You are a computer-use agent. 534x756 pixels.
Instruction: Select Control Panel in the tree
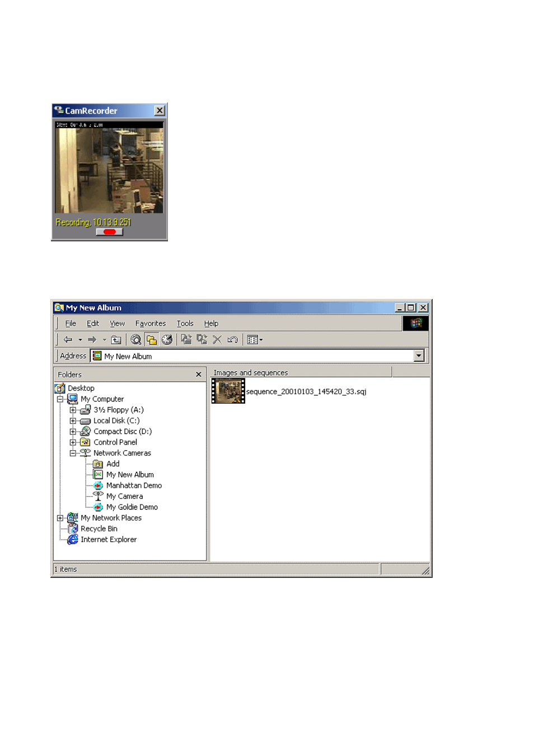[x=115, y=442]
